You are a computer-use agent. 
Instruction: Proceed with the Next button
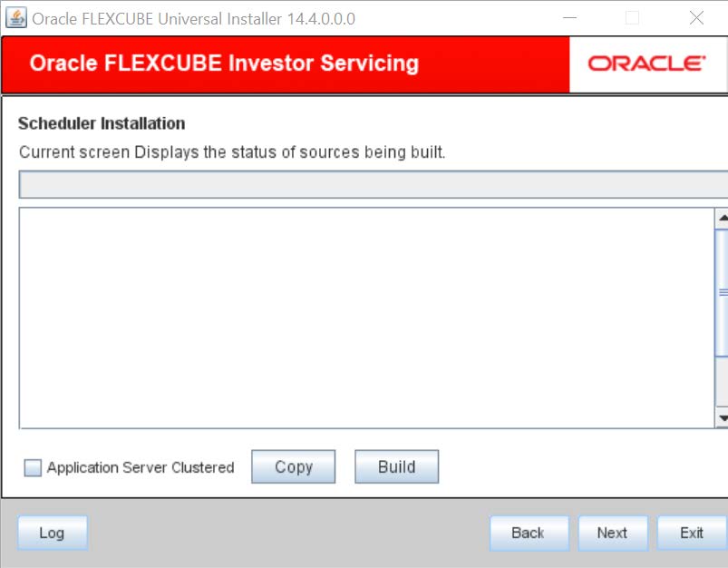613,534
